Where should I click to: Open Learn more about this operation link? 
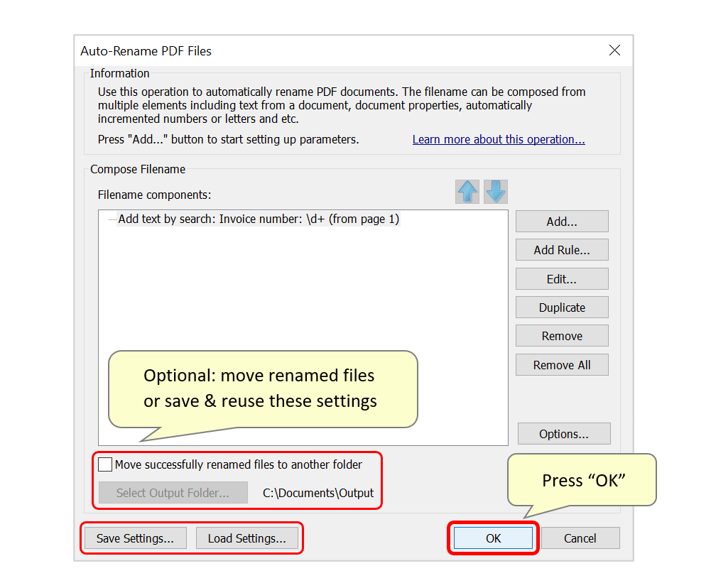coord(499,139)
